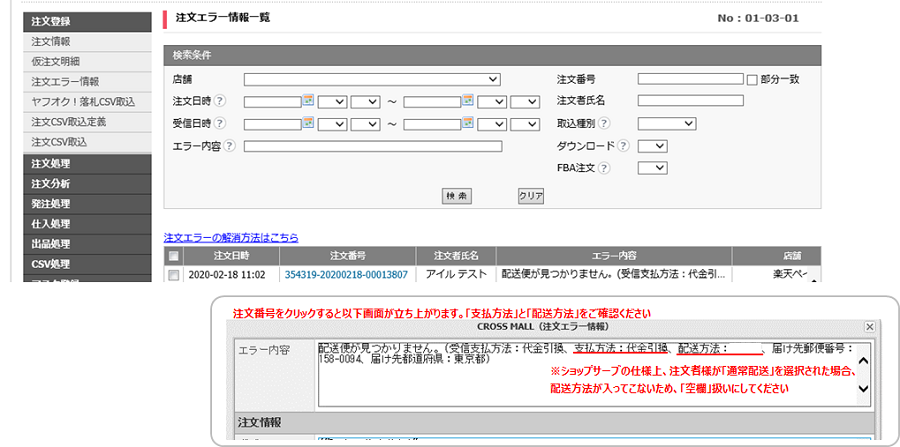Show help icon next to ダウンロード

623,146
